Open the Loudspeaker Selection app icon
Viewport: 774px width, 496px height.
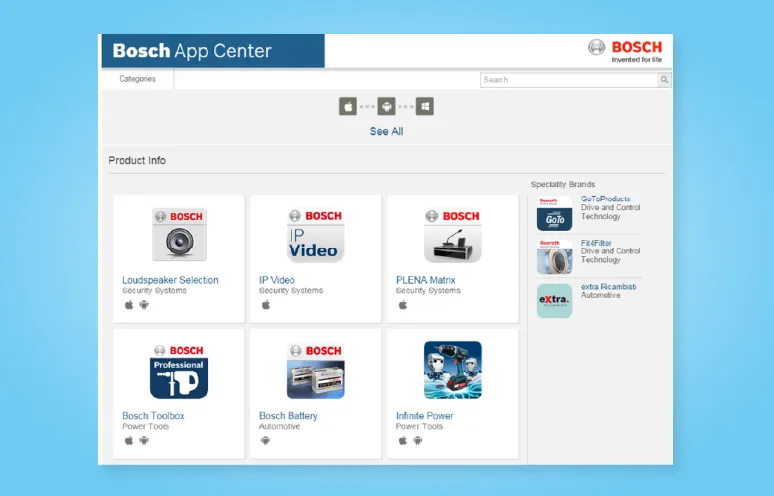[179, 234]
